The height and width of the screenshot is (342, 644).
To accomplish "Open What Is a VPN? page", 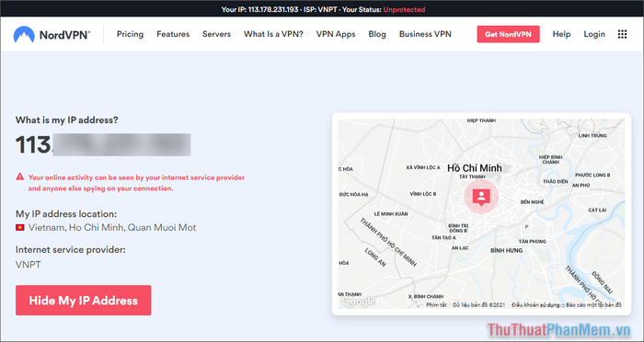I will pos(273,34).
